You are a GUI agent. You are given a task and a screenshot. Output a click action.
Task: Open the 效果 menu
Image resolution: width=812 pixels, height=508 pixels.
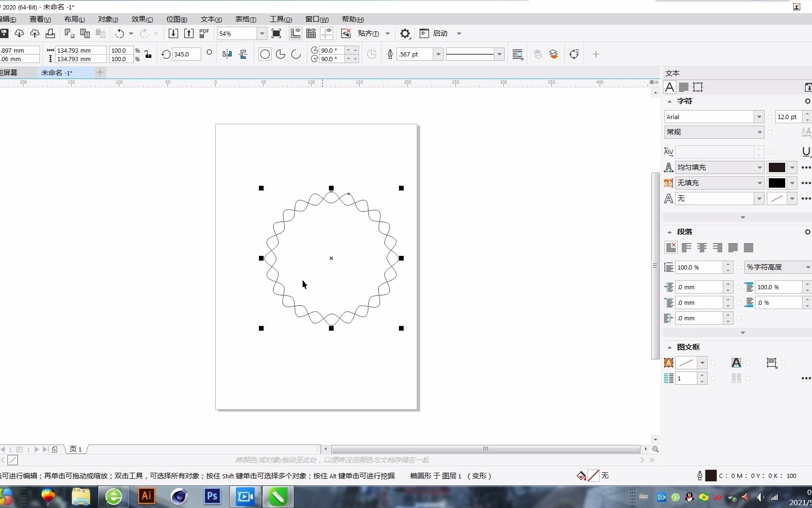tap(142, 19)
